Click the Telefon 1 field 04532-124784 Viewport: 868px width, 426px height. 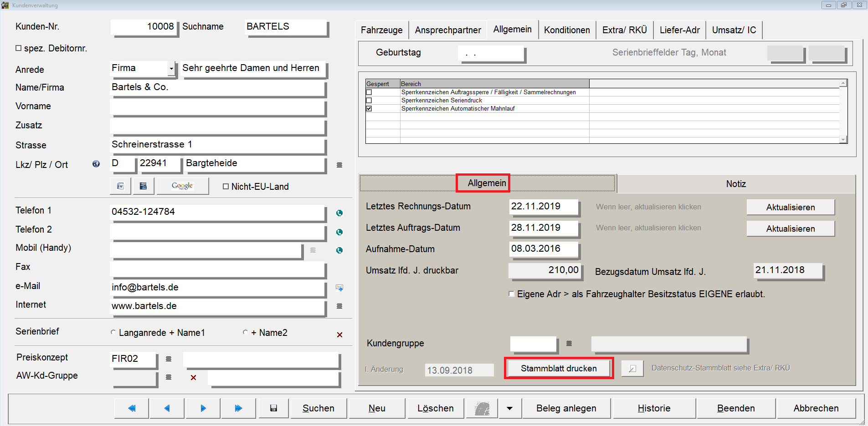217,212
